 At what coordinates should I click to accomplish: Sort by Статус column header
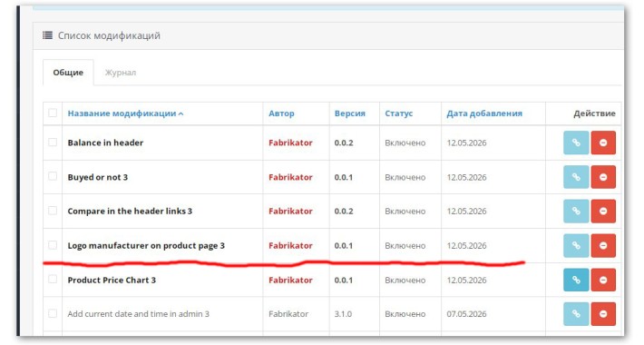[x=398, y=113]
